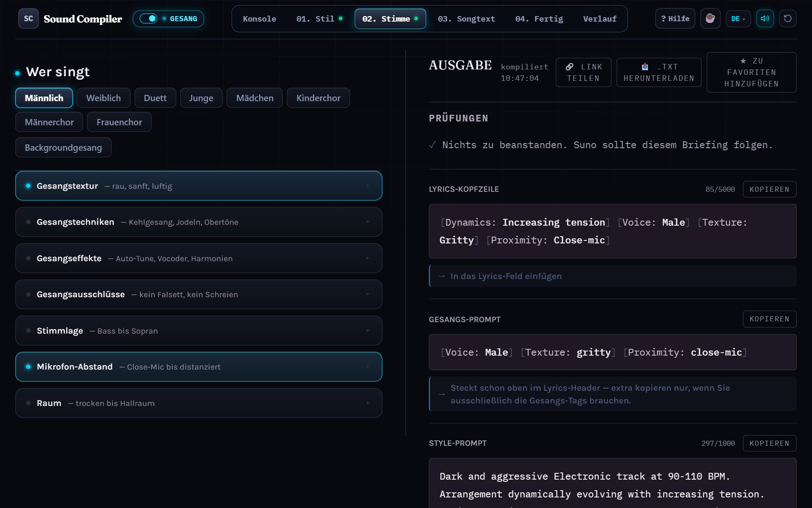Click the Gesangs-Prompt output box

(612, 352)
